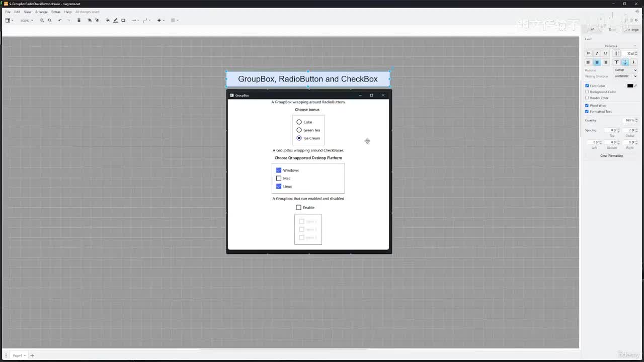The image size is (644, 362).
Task: Align text to the right
Action: coord(605,62)
